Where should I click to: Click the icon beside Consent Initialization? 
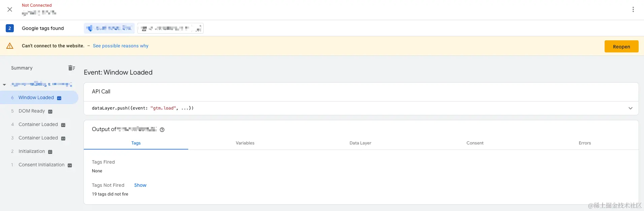tap(70, 165)
